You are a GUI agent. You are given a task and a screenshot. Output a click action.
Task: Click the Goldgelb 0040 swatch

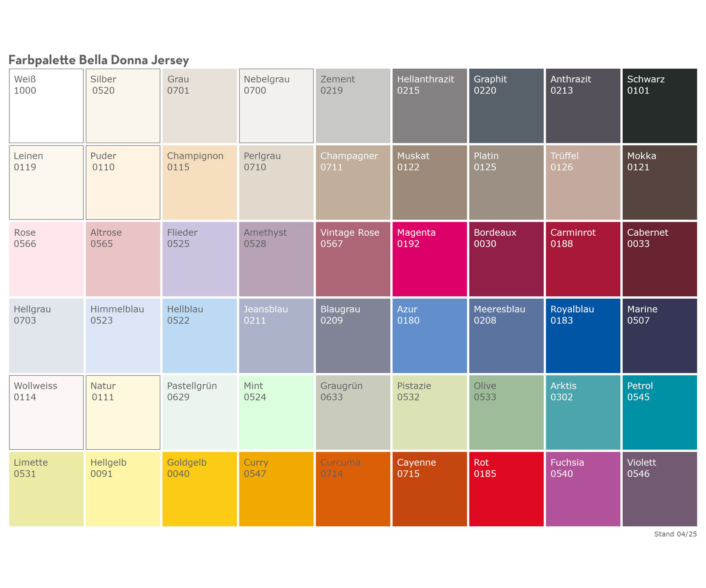click(x=200, y=489)
